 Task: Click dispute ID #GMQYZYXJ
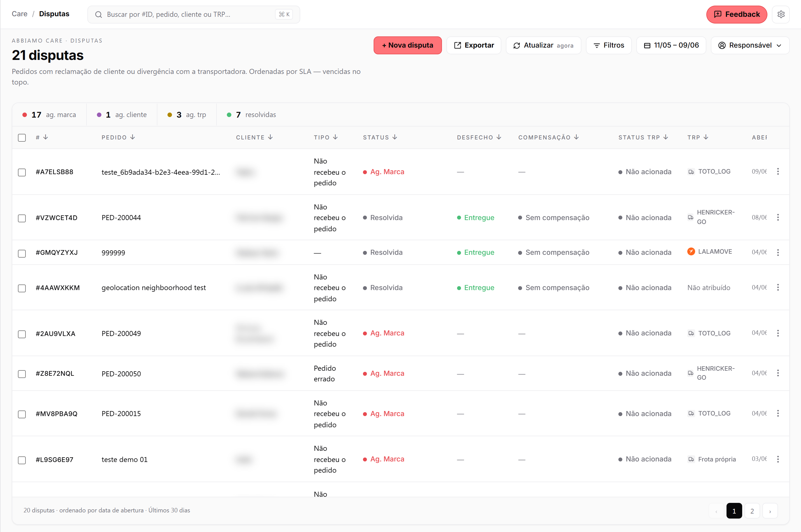[57, 253]
